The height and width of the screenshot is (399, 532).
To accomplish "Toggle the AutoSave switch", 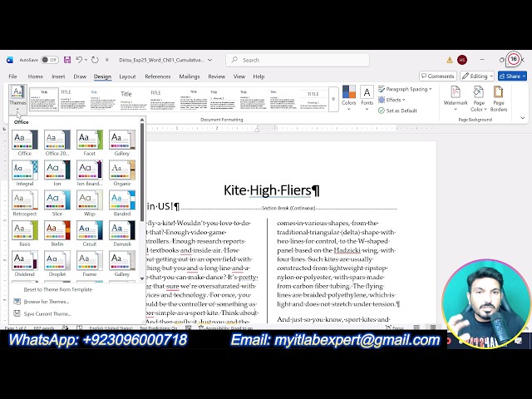I will point(50,60).
